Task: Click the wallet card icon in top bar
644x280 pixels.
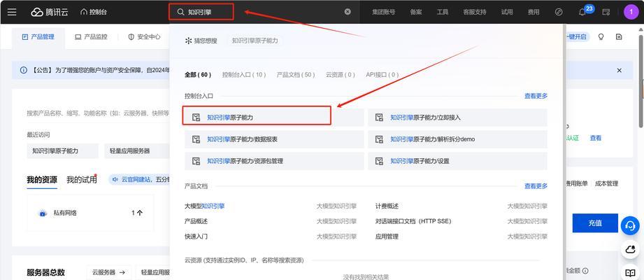Action: (x=606, y=12)
